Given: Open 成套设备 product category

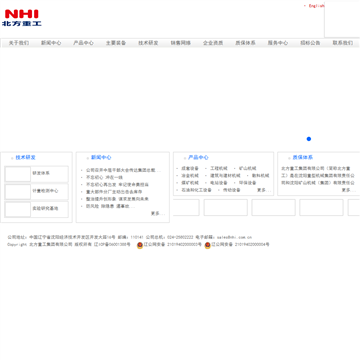Looking at the screenshot, I should [x=190, y=168].
